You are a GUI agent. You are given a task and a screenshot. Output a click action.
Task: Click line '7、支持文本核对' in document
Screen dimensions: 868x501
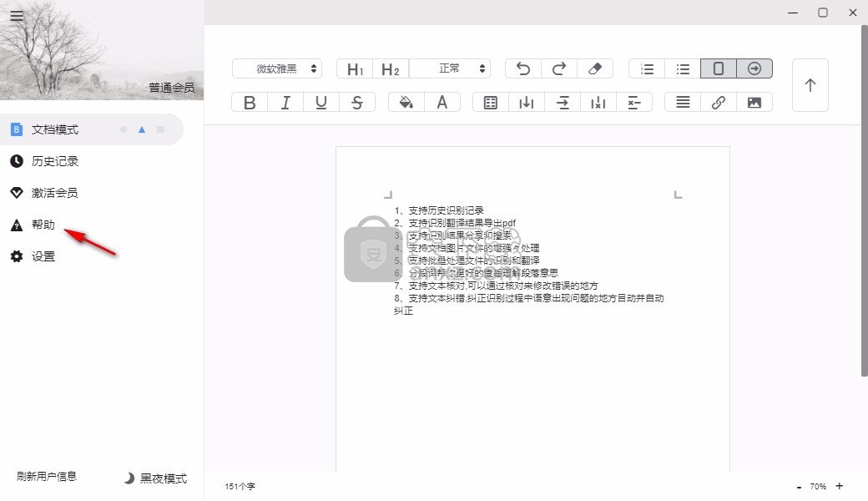[x=496, y=286]
